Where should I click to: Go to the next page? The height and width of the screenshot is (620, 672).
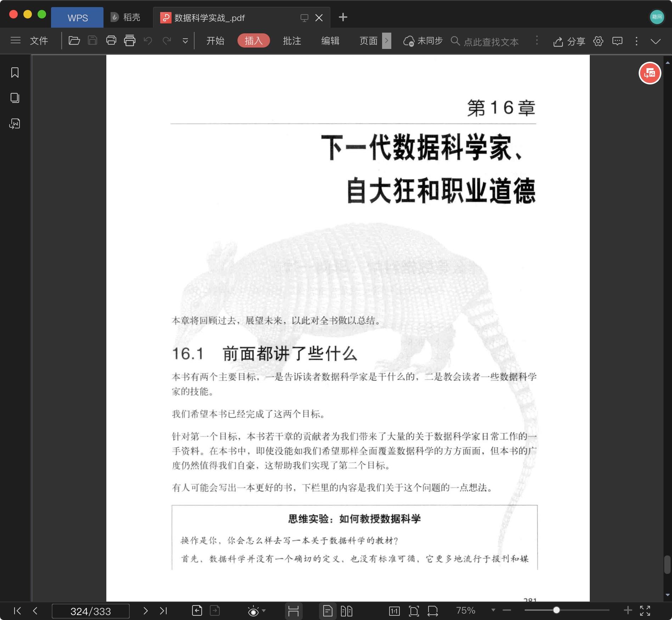[x=145, y=610]
